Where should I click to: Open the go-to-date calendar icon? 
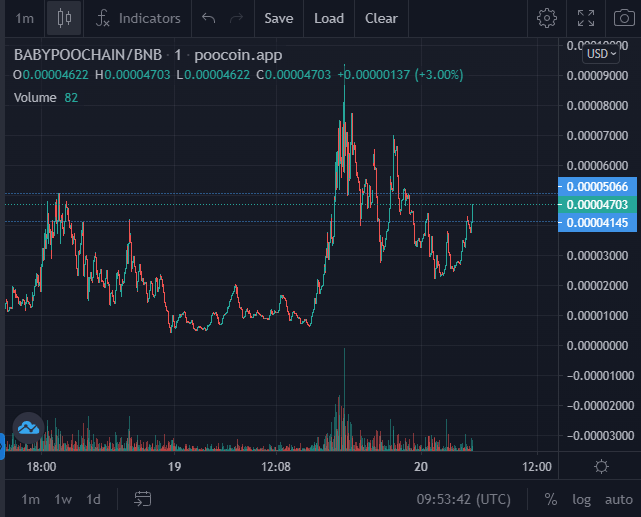(x=143, y=499)
